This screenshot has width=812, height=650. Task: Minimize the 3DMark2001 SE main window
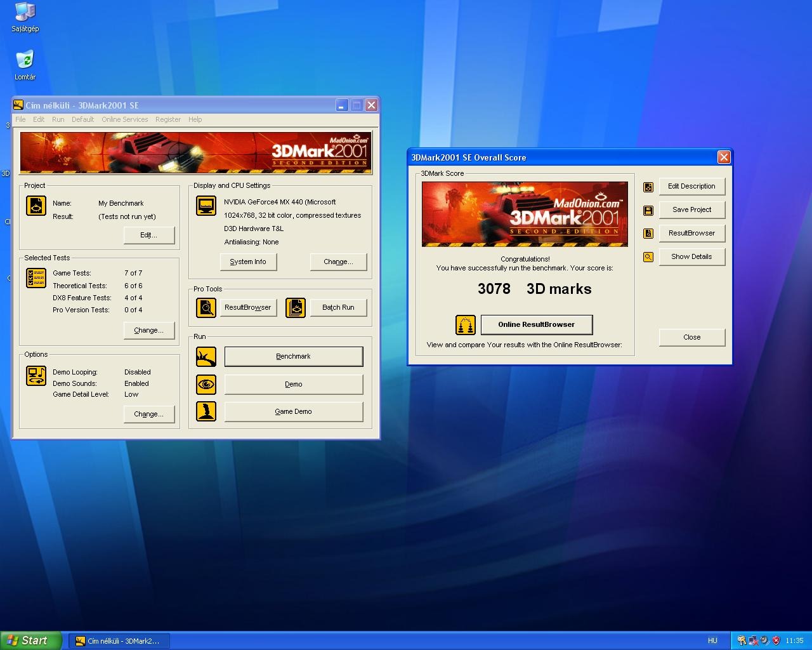(342, 105)
